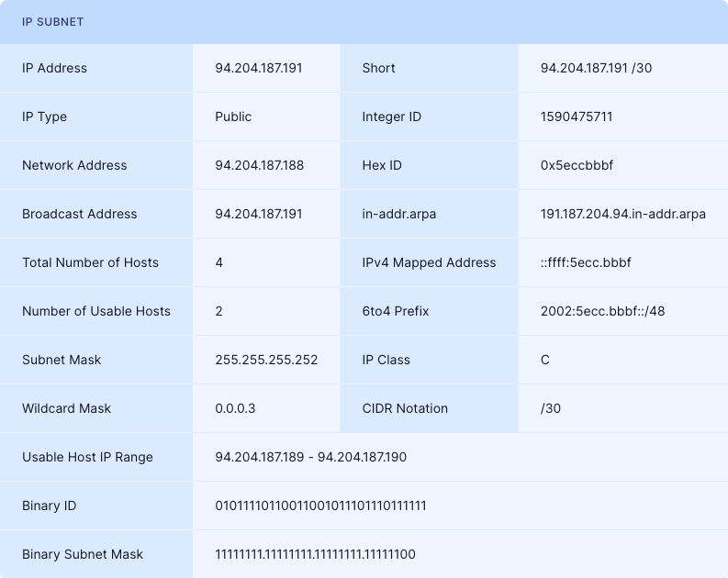Select the Broadcast Address value
Screen dimensions: 728x578
pos(259,214)
